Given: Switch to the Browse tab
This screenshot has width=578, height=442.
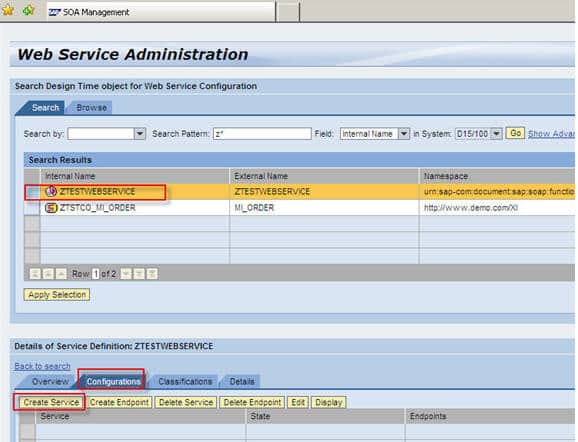Looking at the screenshot, I should coord(91,108).
